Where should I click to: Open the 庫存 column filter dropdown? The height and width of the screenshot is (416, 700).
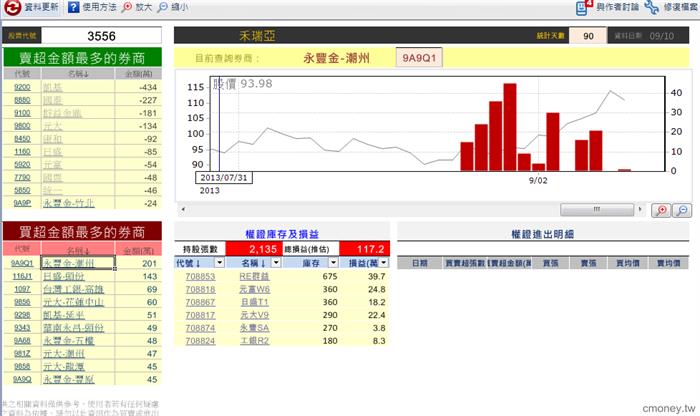333,262
